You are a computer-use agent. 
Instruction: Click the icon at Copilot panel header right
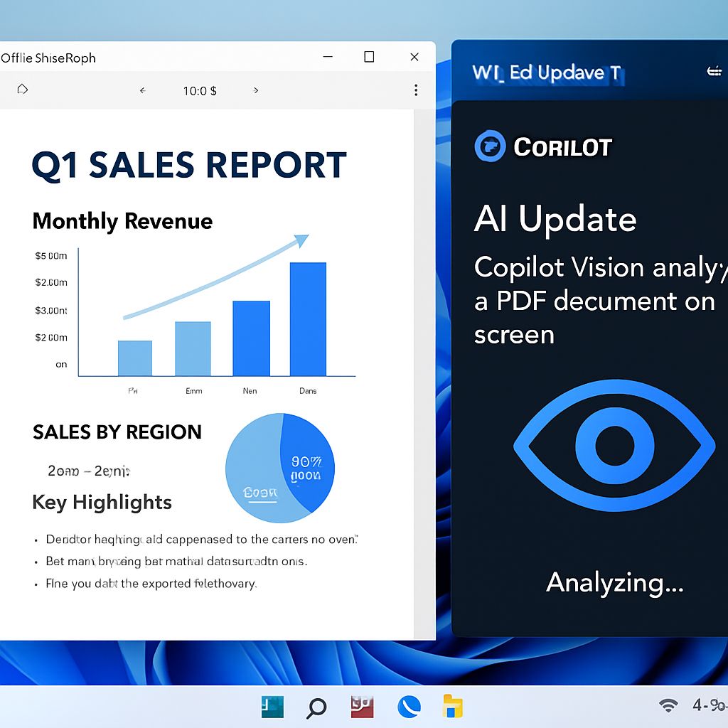pos(714,72)
